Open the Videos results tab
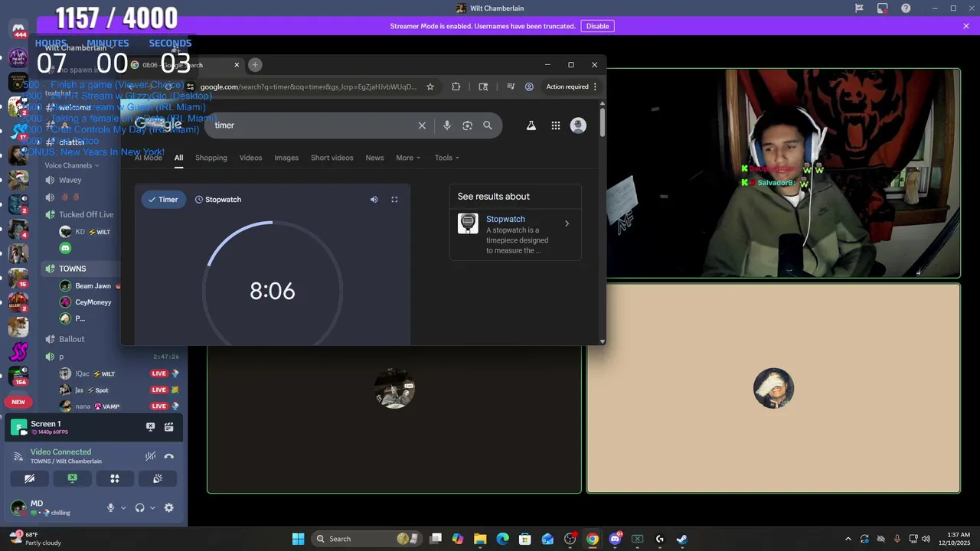 250,158
